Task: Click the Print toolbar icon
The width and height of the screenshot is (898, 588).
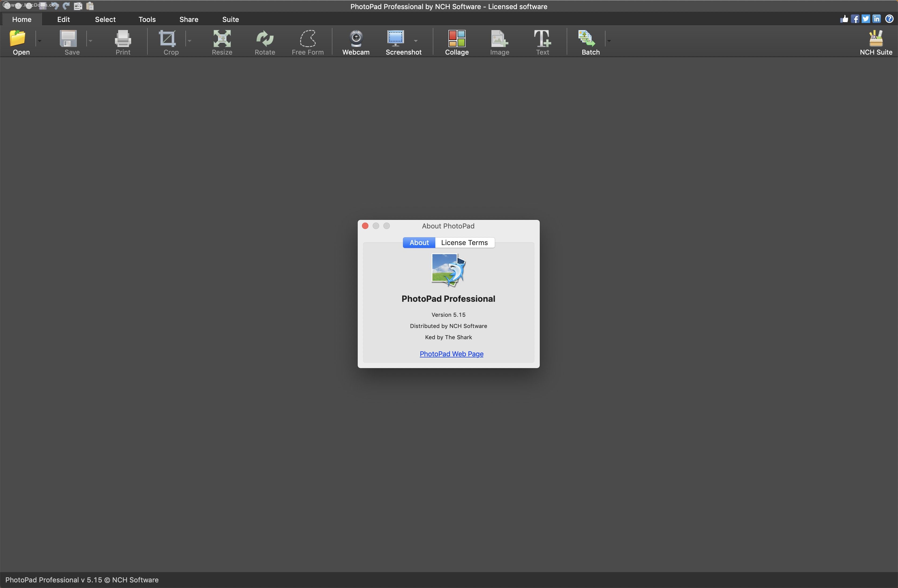Action: tap(123, 38)
